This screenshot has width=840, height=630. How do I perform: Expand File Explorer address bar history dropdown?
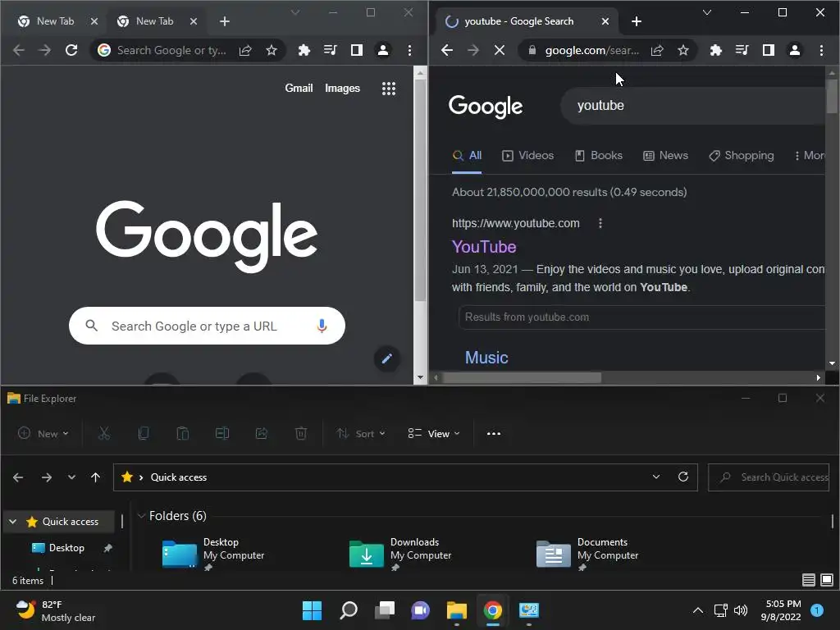655,477
